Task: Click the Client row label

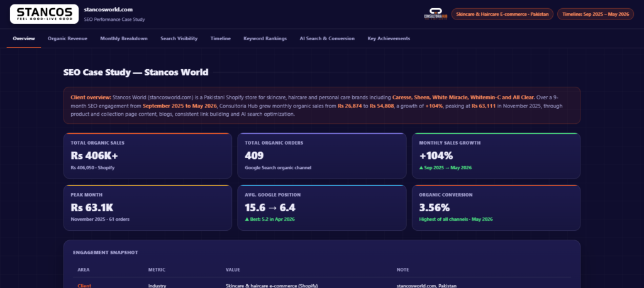Action: click(84, 285)
